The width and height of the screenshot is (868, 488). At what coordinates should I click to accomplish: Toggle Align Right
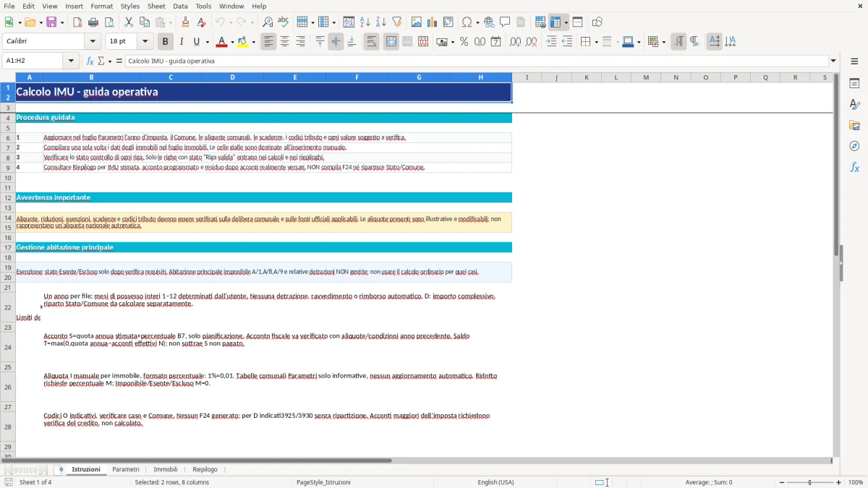coord(300,42)
